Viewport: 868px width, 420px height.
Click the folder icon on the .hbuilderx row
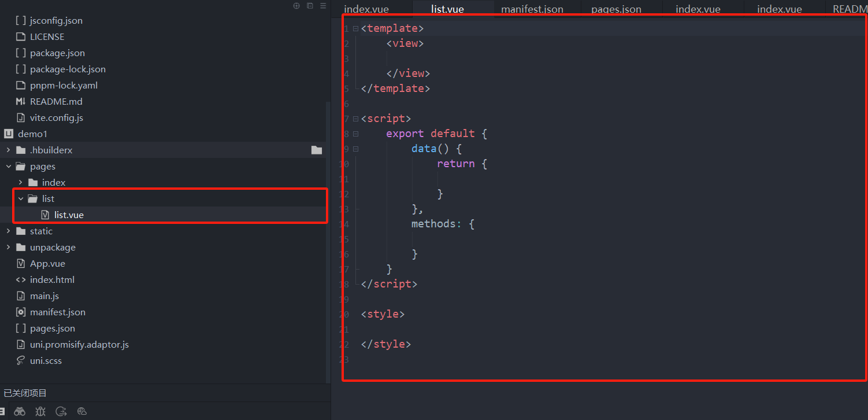(317, 150)
